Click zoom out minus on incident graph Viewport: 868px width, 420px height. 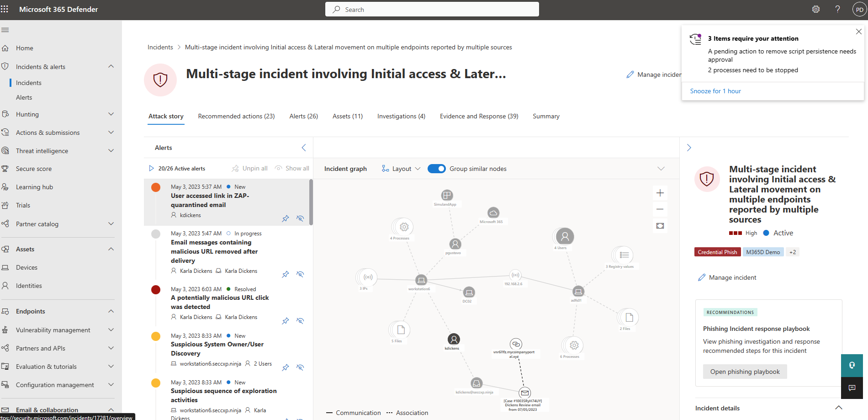point(660,209)
